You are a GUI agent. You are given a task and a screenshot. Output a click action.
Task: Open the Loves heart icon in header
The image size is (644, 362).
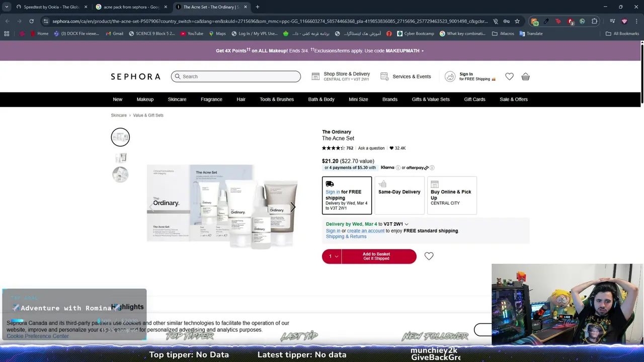(x=509, y=76)
